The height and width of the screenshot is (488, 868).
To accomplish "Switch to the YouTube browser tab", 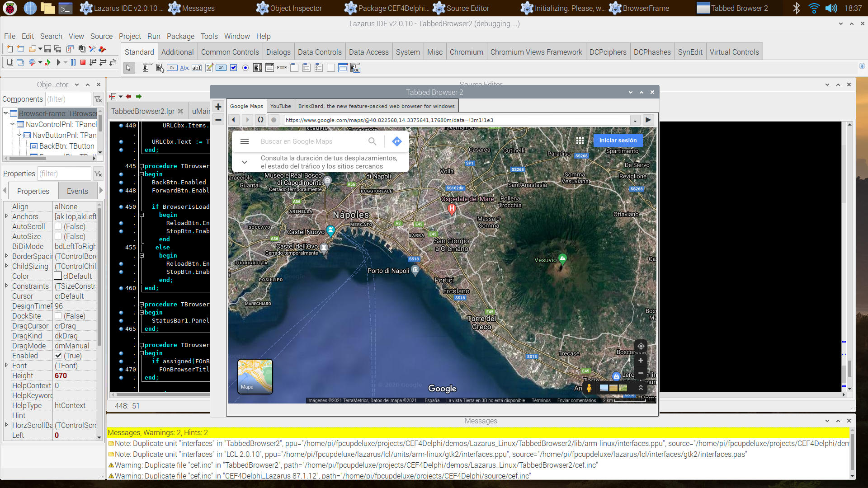I will point(280,106).
